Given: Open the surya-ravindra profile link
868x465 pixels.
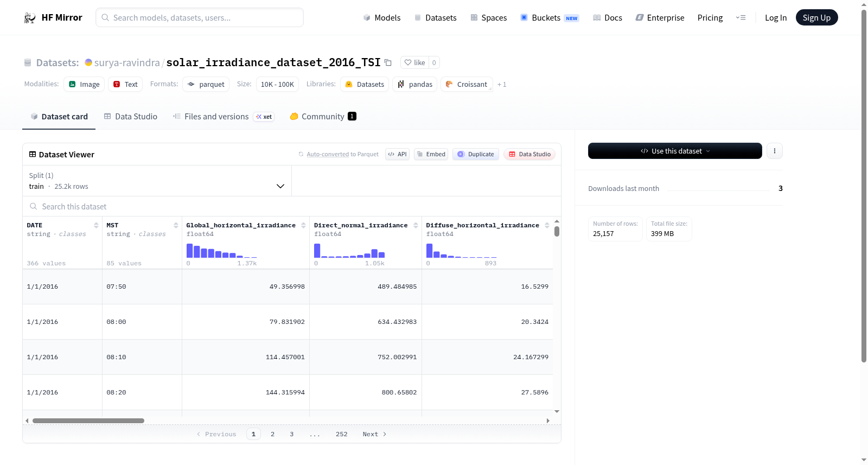Looking at the screenshot, I should point(127,62).
